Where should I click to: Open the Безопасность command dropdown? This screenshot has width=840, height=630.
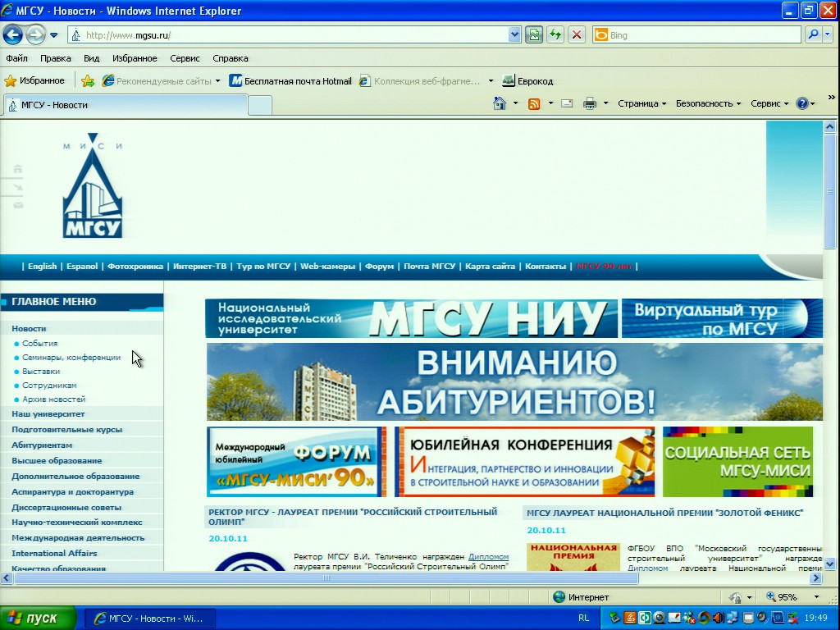pyautogui.click(x=708, y=103)
